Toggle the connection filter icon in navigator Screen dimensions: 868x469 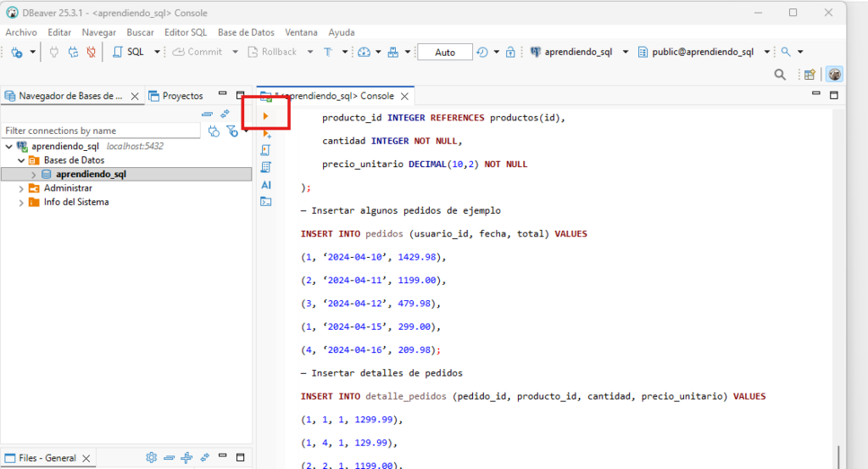[x=231, y=131]
